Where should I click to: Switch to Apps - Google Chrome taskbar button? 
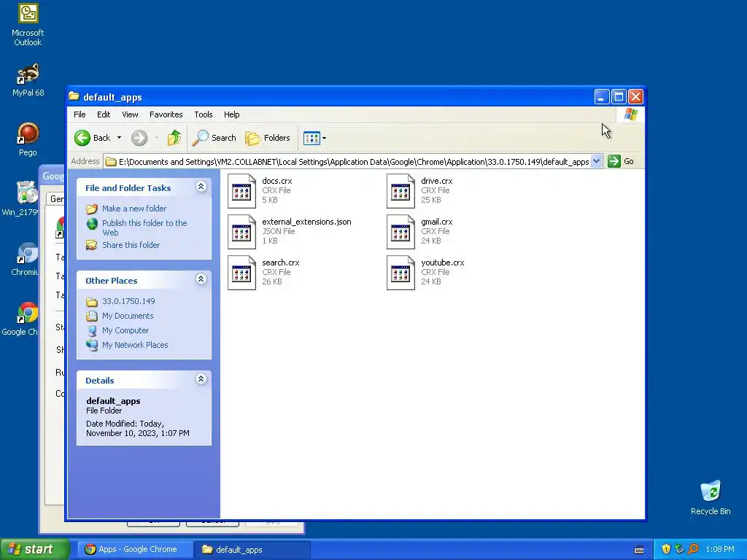[134, 550]
